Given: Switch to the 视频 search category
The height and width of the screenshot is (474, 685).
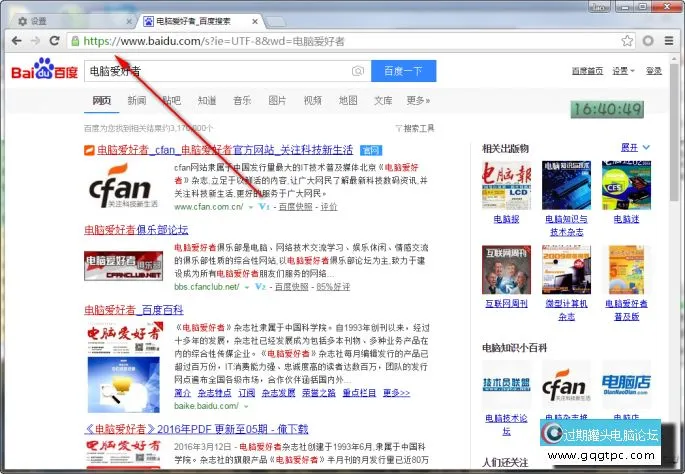Looking at the screenshot, I should tap(312, 100).
